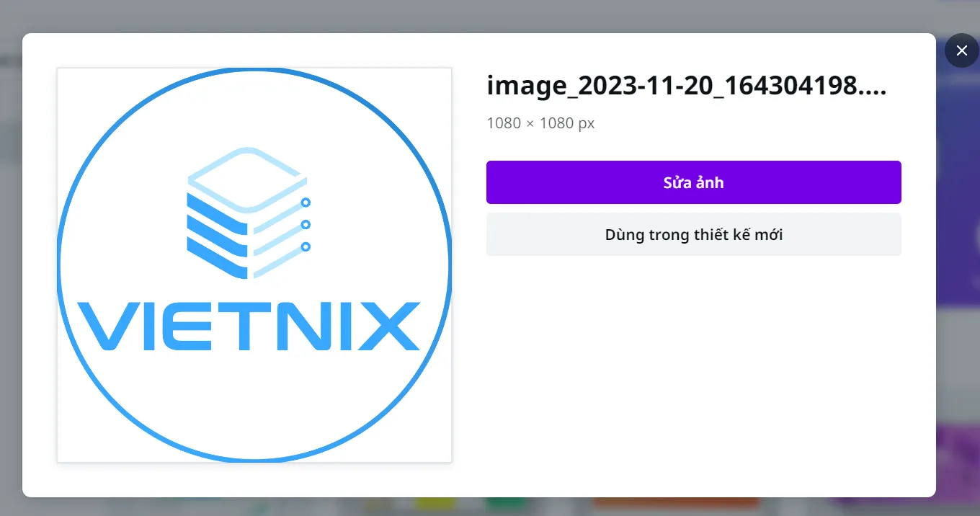Close the image preview dialog
This screenshot has height=516, width=980.
coord(961,50)
